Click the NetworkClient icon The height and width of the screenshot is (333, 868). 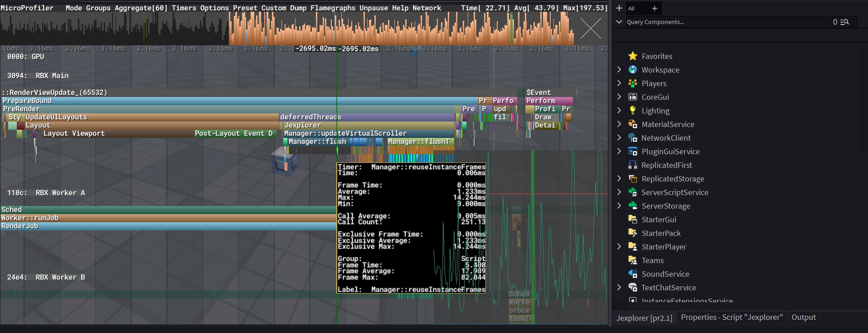(633, 138)
